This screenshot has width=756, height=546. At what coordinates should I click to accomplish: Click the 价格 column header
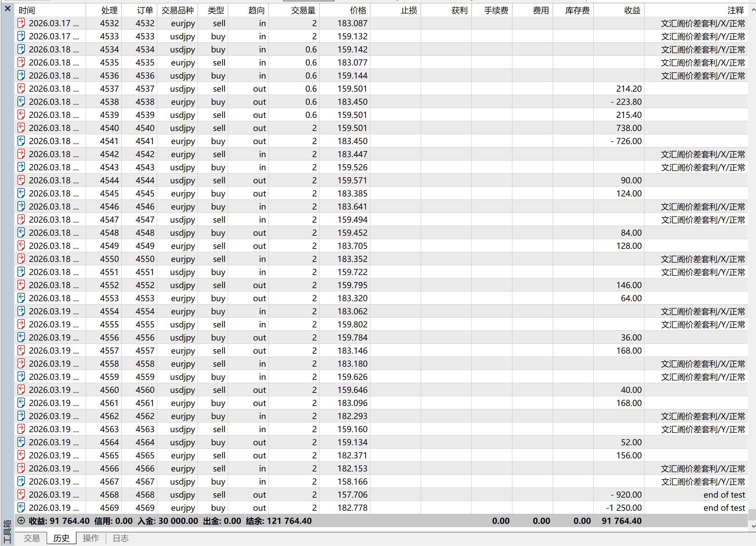pos(358,10)
